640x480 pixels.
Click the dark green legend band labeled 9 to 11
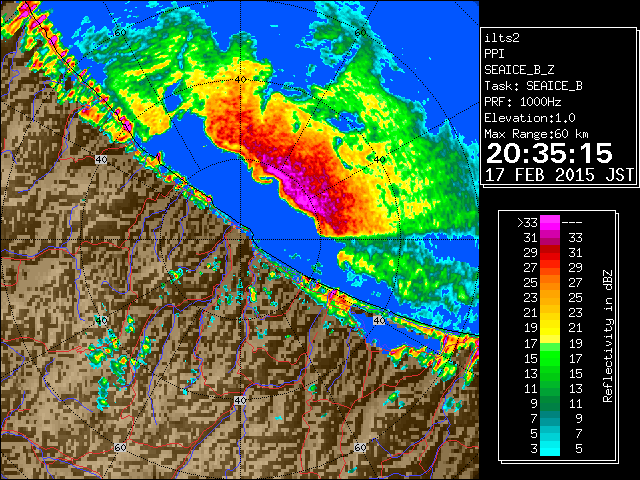pyautogui.click(x=550, y=403)
